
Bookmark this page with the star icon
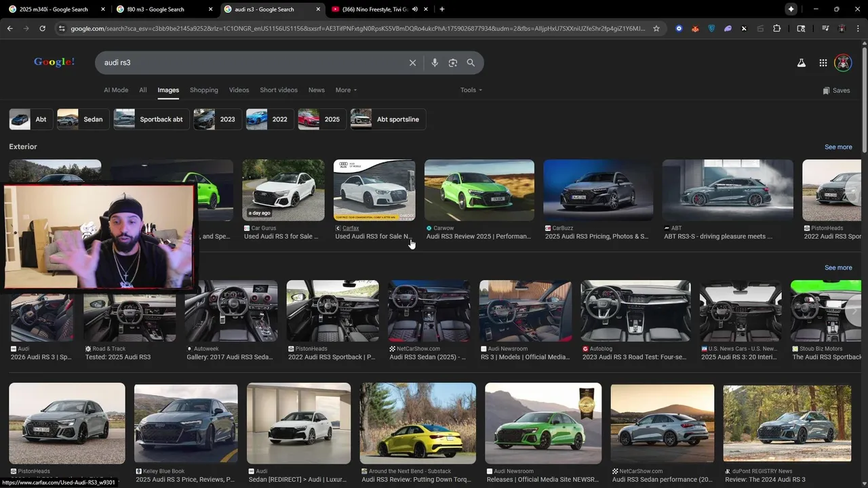point(656,28)
